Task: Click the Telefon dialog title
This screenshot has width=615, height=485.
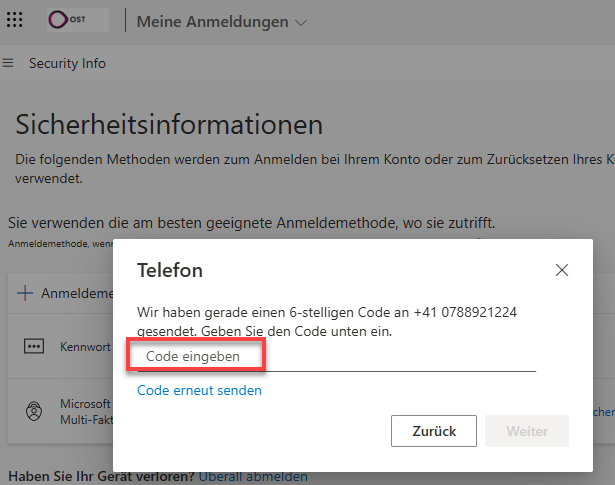Action: (x=170, y=270)
